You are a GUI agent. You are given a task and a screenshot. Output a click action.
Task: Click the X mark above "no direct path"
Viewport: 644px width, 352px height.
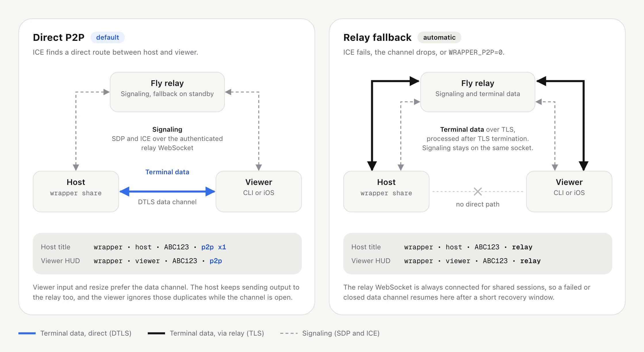tap(478, 192)
